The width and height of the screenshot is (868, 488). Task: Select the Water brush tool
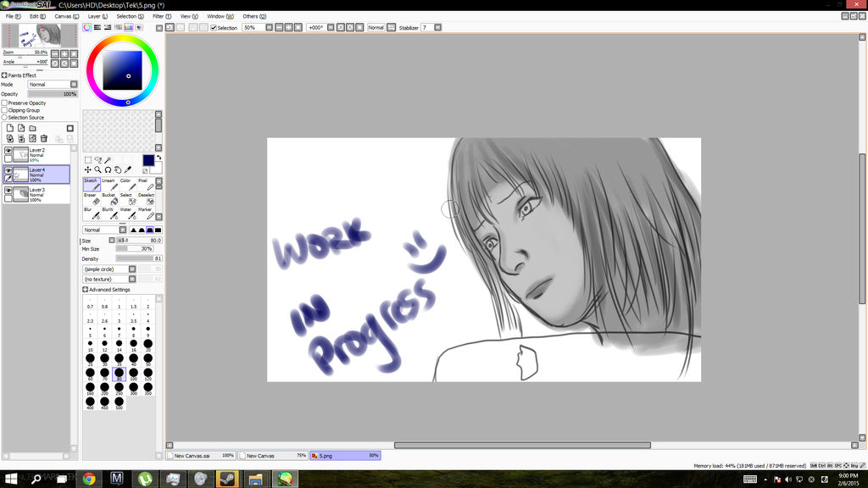click(127, 213)
